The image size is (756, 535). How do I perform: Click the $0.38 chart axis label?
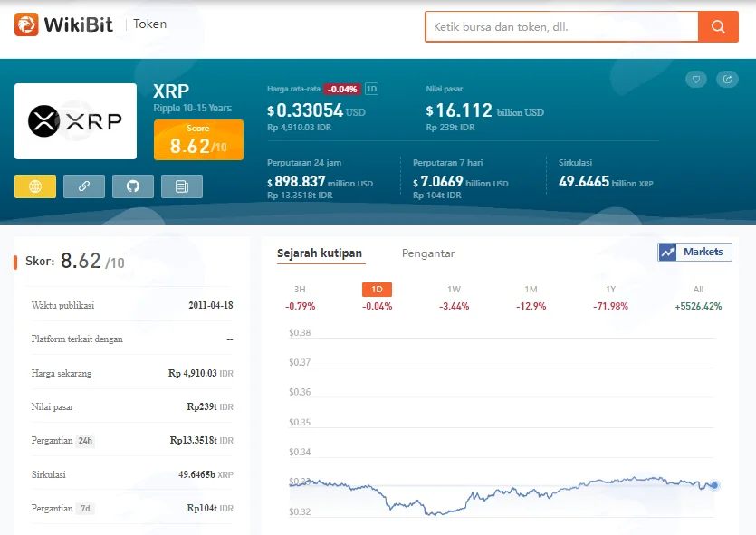pos(300,332)
